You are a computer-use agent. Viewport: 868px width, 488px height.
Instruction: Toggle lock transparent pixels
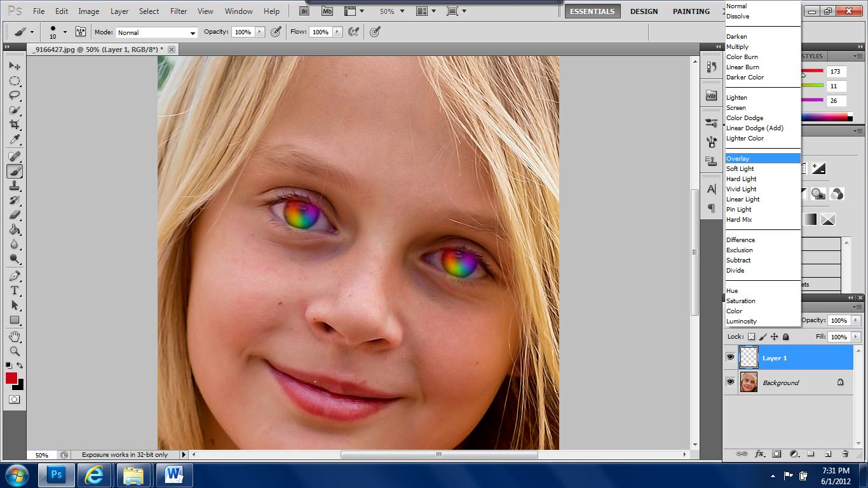(751, 337)
